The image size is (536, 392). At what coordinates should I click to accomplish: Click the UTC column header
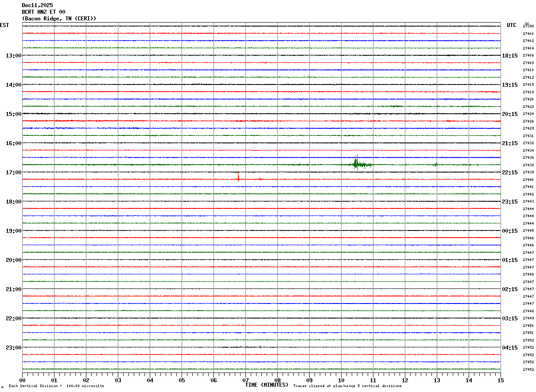click(512, 25)
